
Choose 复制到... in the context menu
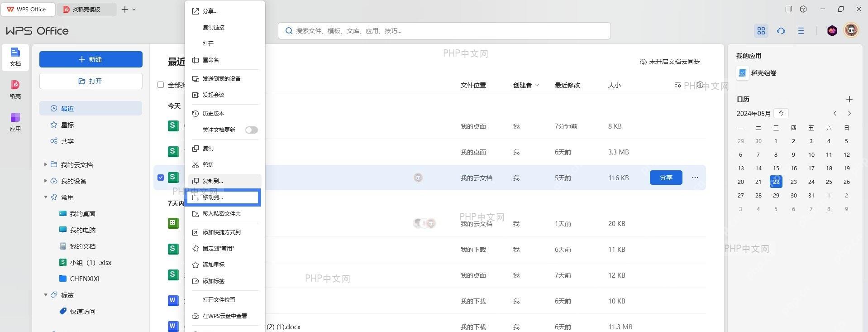(225, 181)
